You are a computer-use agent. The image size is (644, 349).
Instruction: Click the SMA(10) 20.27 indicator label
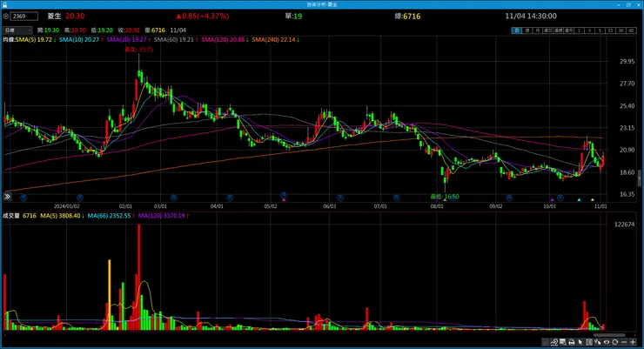(81, 40)
